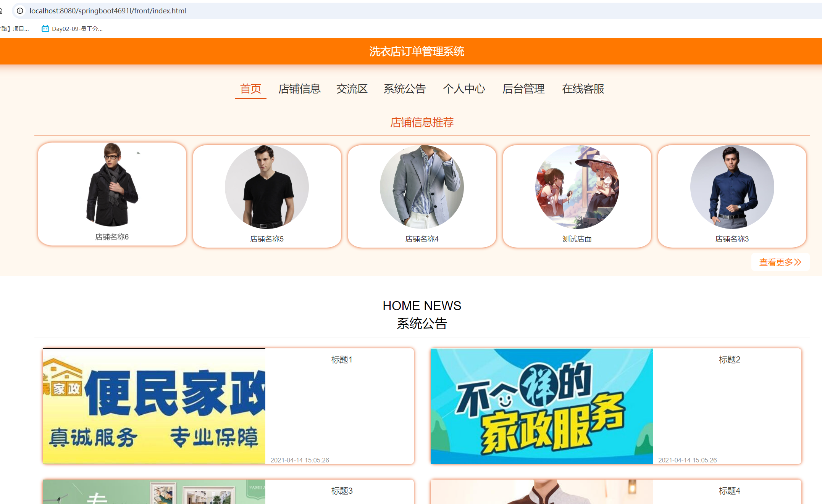Click the 标题3 announcement title
Viewport: 822px width, 504px height.
[x=342, y=491]
